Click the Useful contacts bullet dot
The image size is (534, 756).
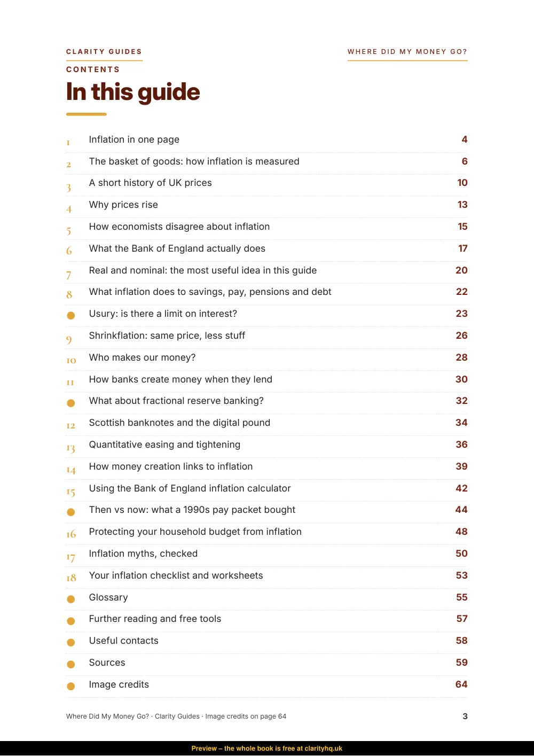[70, 643]
